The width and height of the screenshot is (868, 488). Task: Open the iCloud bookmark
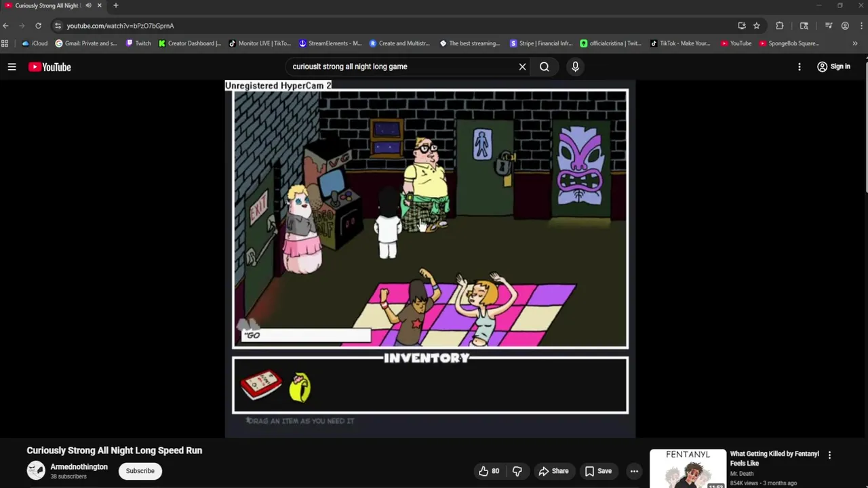(35, 43)
